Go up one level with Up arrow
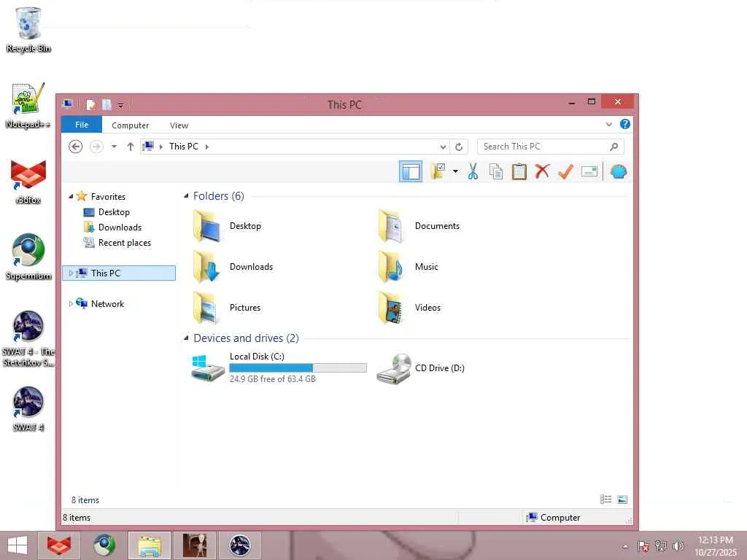The image size is (747, 560). coord(130,147)
